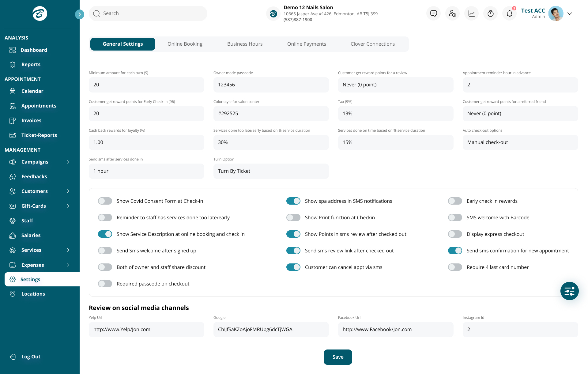
Task: Open Ticket-Reports from the sidebar
Action: (39, 135)
